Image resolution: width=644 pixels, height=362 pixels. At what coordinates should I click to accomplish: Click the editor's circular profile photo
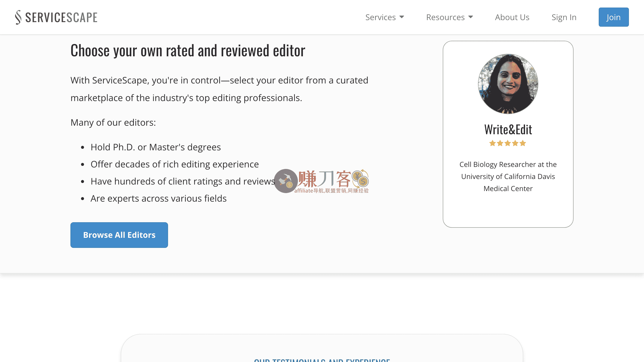(508, 84)
